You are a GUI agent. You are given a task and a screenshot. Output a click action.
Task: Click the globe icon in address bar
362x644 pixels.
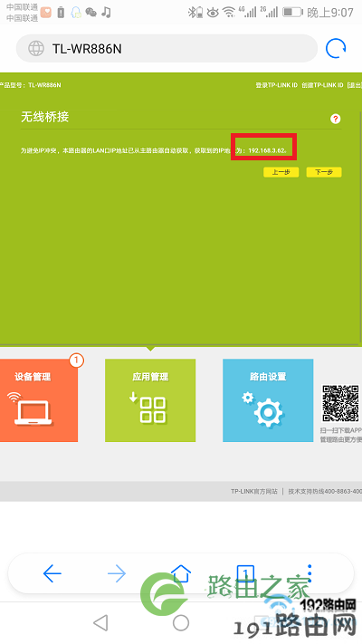(x=36, y=49)
